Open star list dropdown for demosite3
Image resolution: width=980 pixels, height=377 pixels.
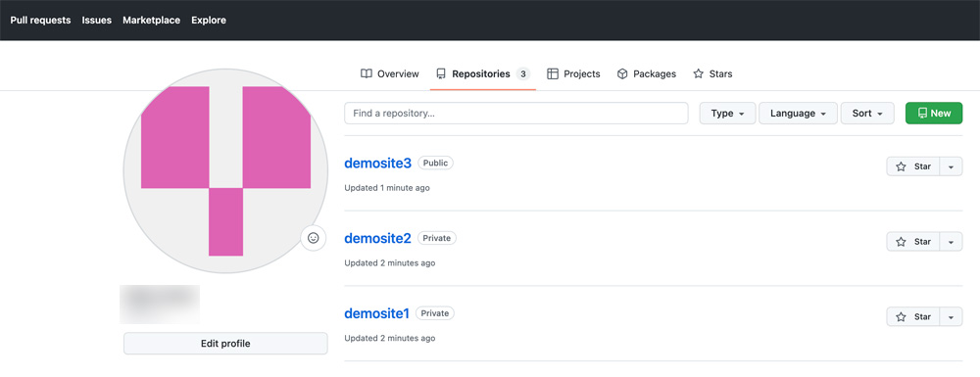pyautogui.click(x=952, y=166)
